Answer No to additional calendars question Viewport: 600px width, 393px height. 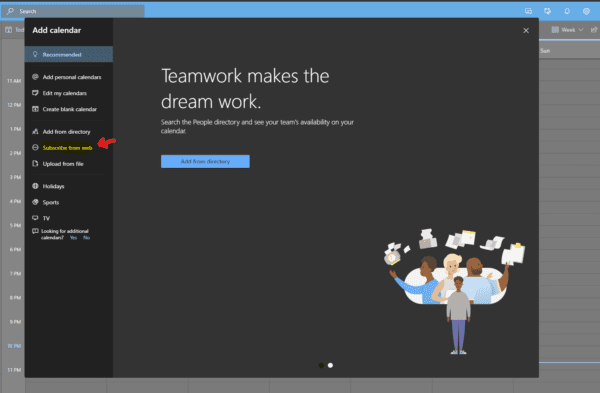[86, 238]
